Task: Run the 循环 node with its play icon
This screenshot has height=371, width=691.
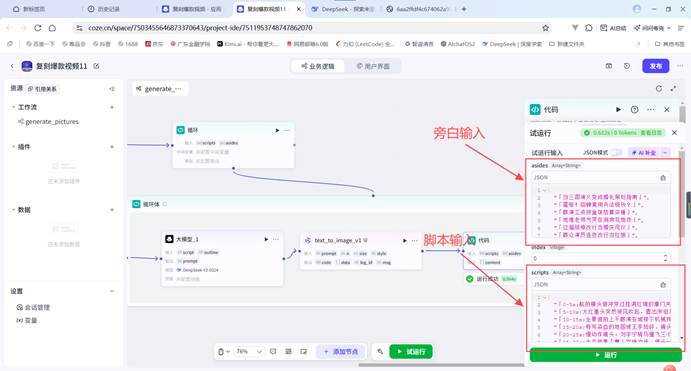Action: pyautogui.click(x=277, y=130)
